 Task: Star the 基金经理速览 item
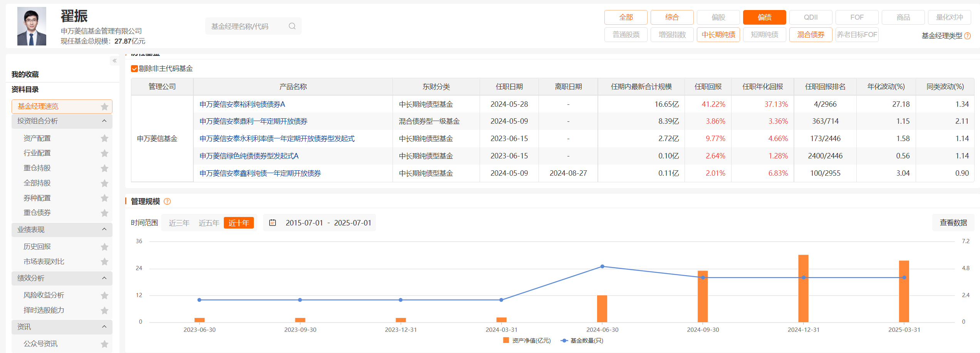104,106
